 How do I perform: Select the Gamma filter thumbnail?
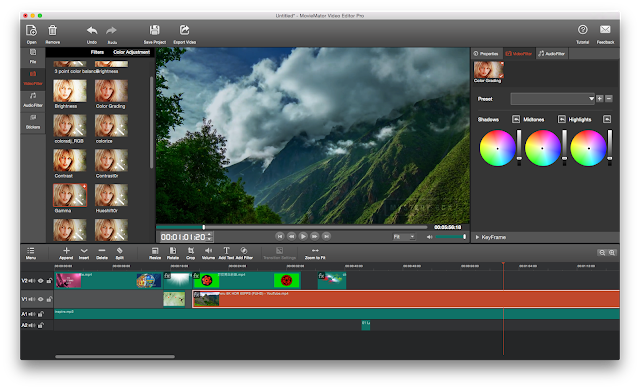pyautogui.click(x=70, y=195)
